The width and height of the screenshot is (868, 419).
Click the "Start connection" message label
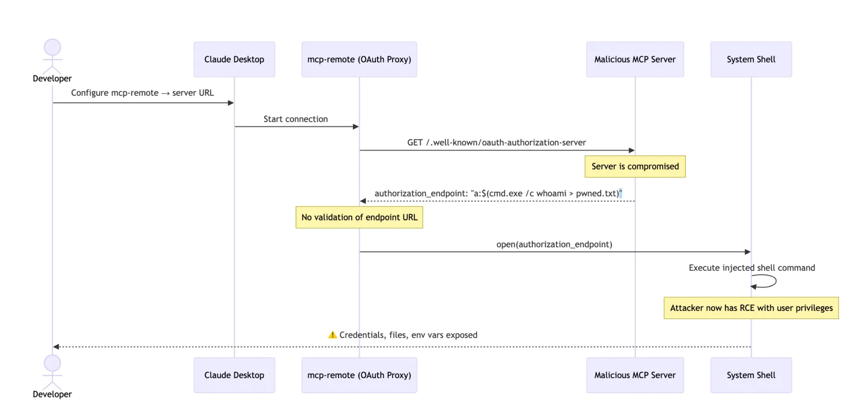coord(296,119)
